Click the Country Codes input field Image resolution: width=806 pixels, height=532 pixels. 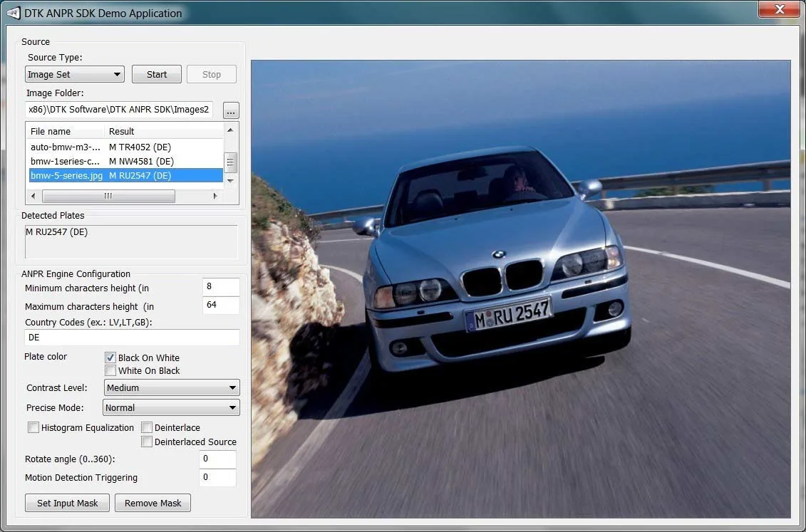pyautogui.click(x=132, y=338)
